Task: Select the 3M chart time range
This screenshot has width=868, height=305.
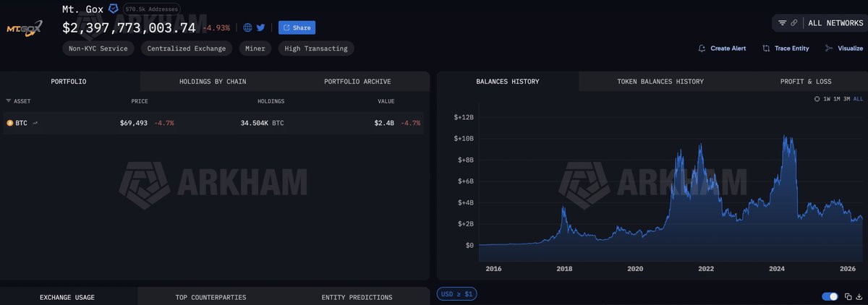Action: tap(846, 98)
